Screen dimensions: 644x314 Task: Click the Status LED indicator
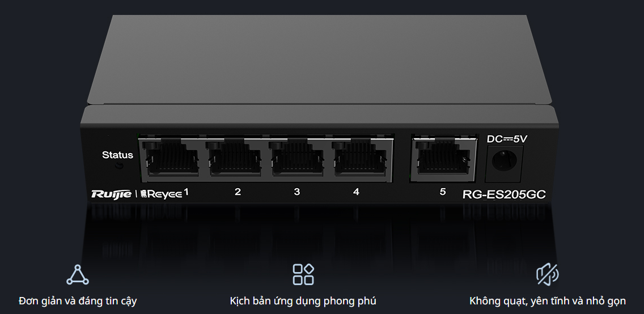tap(120, 166)
